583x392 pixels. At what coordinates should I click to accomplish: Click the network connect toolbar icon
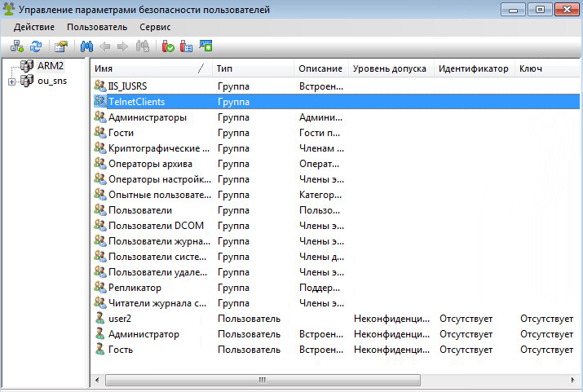pos(17,46)
